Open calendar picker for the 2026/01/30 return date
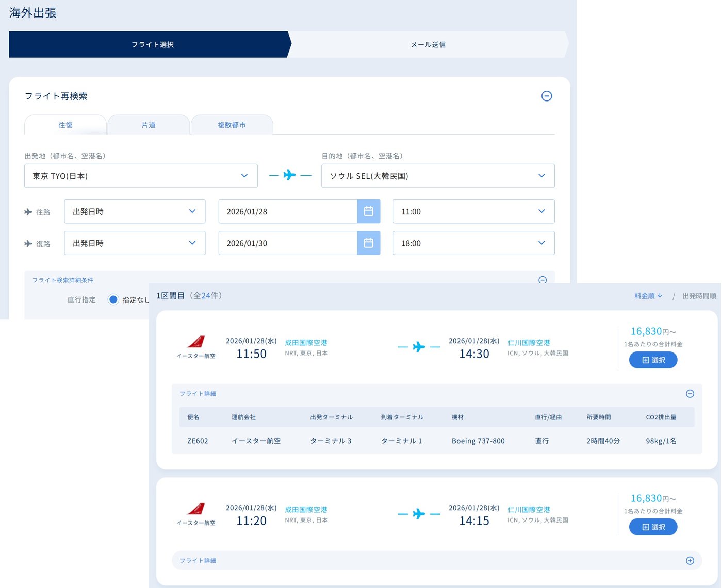Viewport: 722px width, 588px height. (x=368, y=243)
